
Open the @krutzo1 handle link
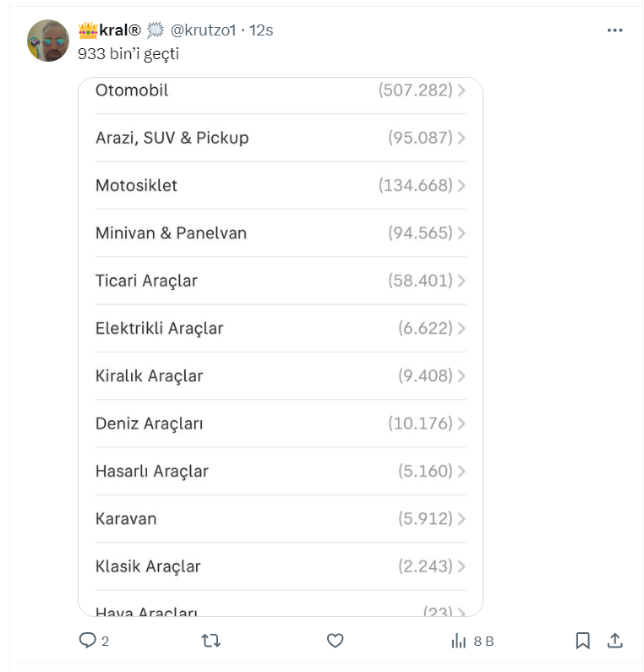pyautogui.click(x=203, y=30)
